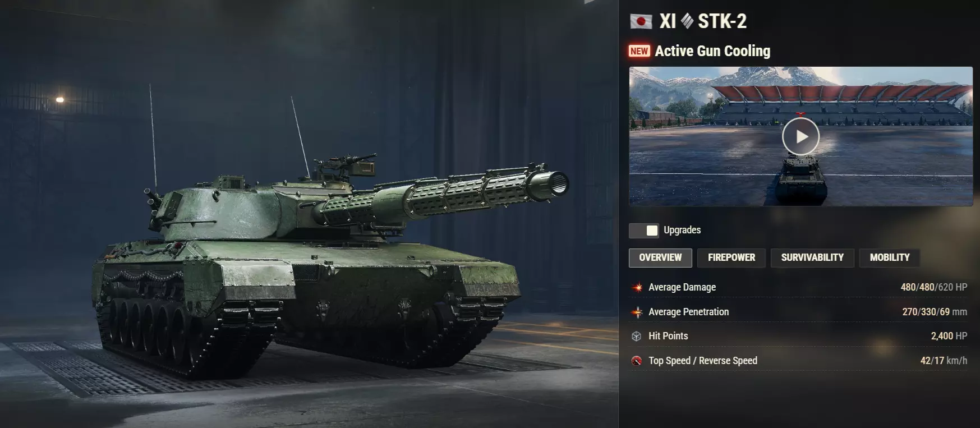Click the Average Damage explosion icon

coord(637,287)
